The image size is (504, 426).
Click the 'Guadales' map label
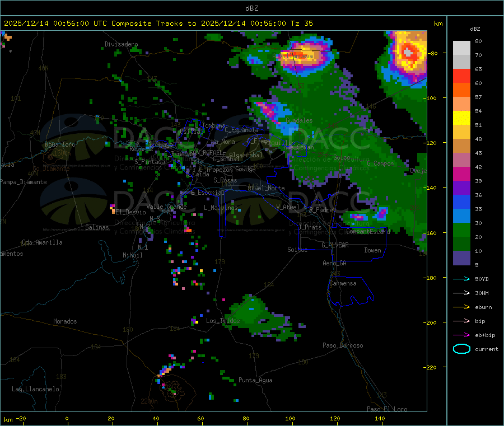coord(299,120)
